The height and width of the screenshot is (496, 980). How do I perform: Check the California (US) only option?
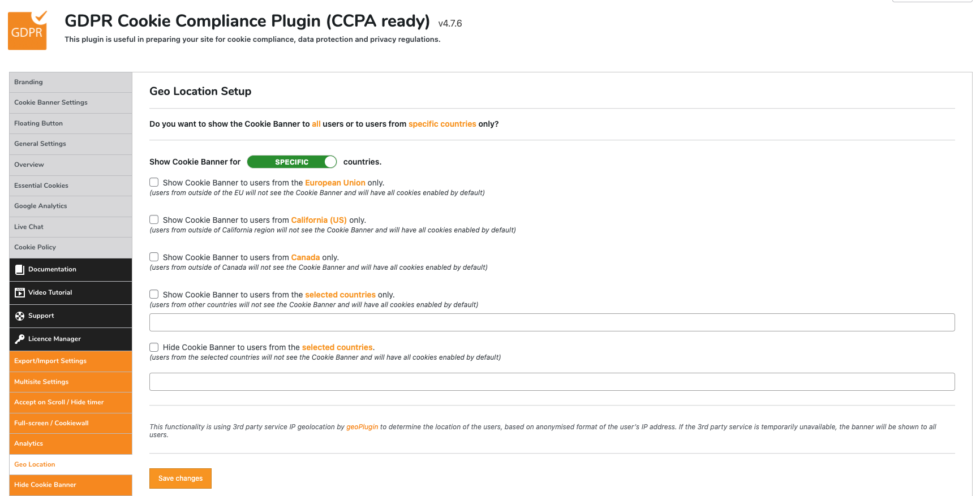154,219
